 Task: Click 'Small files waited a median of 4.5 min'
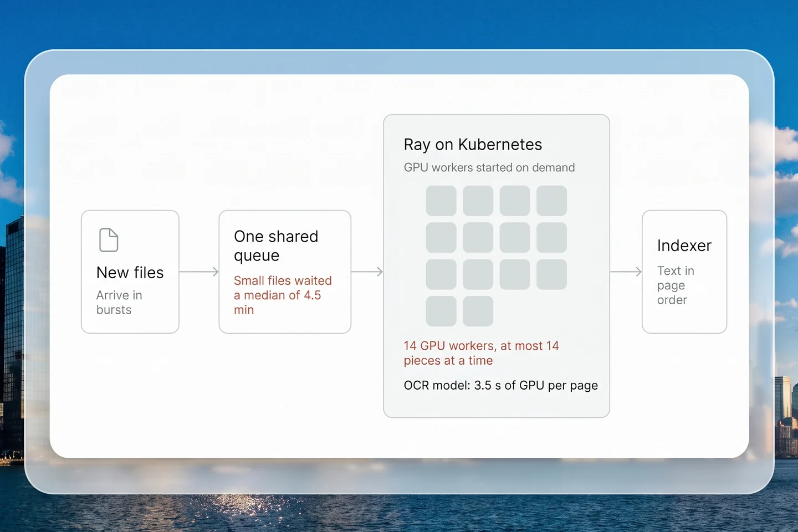click(283, 295)
